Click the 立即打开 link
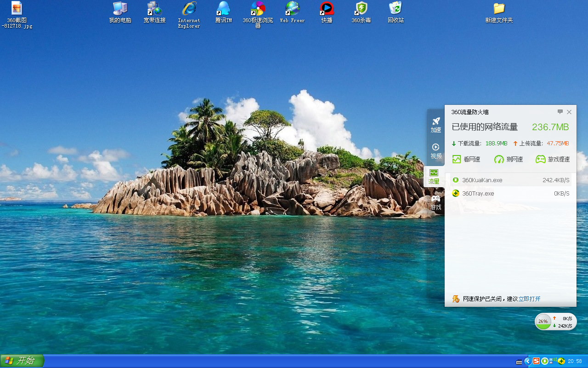The image size is (588, 368). 529,299
